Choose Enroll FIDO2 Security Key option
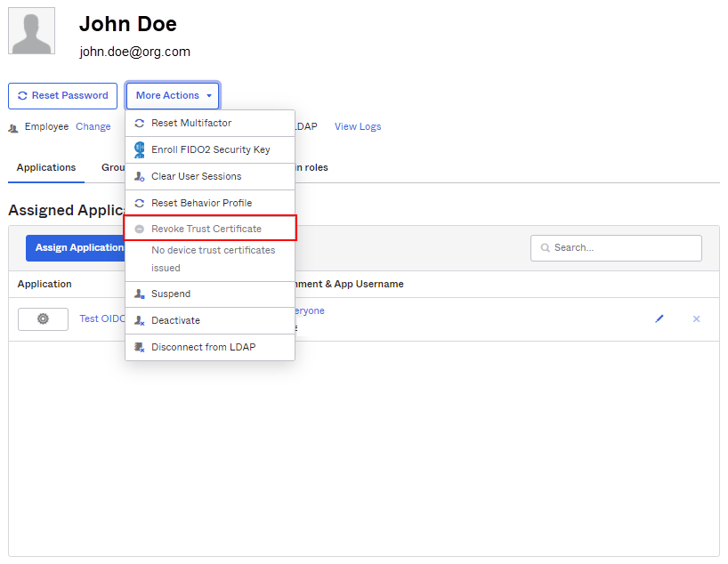 click(210, 149)
